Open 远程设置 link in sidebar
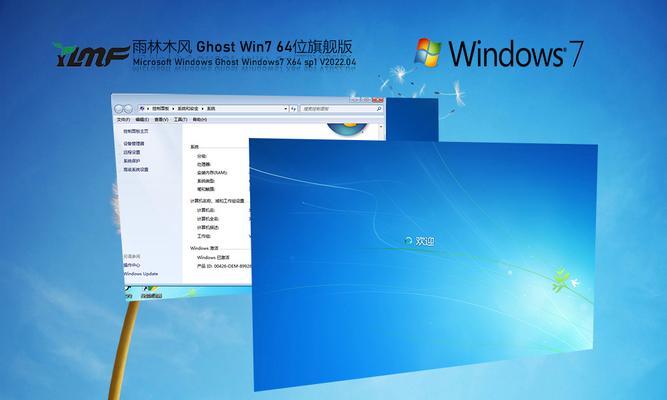The width and height of the screenshot is (667, 400). (x=131, y=152)
